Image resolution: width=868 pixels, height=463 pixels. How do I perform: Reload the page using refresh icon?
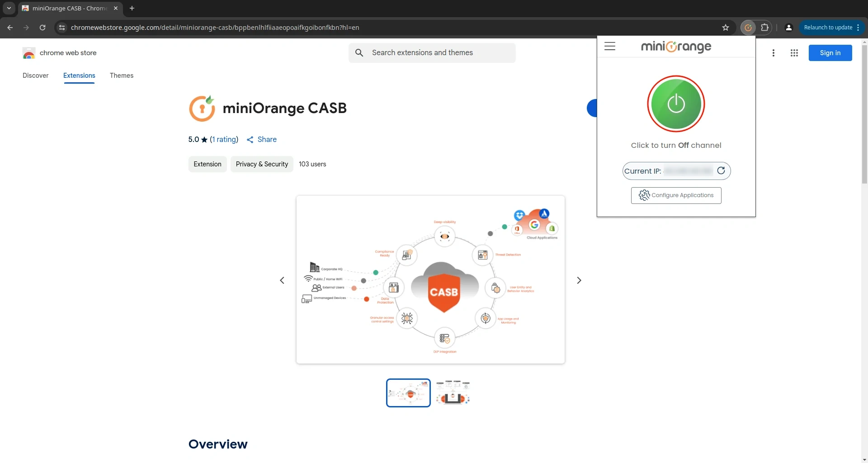point(42,28)
